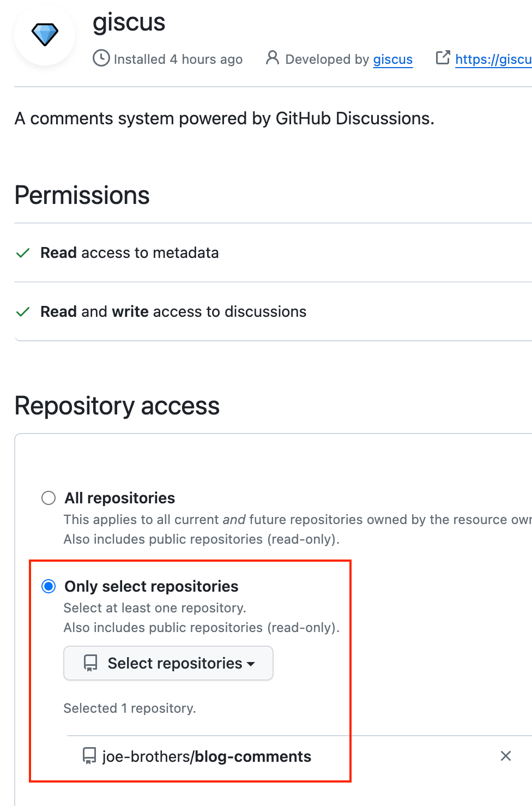Screen dimensions: 532x806
Task: Select the All repositories radio option
Action: click(49, 498)
